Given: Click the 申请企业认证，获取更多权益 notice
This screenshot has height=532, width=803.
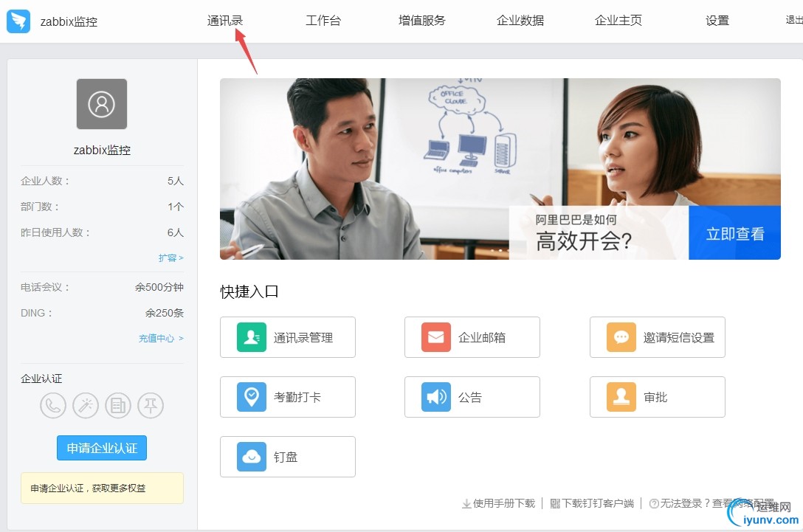Looking at the screenshot, I should 102,488.
